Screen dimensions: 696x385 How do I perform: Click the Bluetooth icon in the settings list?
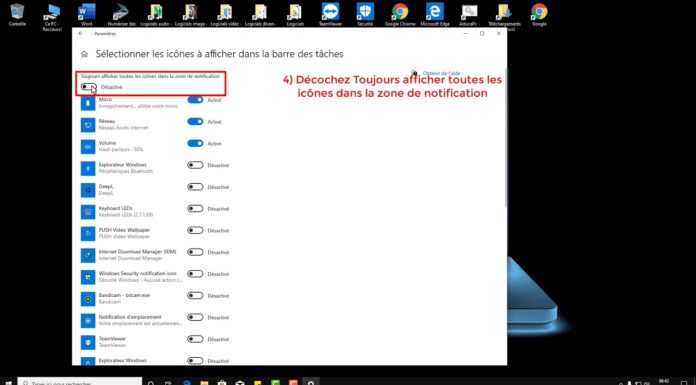pos(88,168)
